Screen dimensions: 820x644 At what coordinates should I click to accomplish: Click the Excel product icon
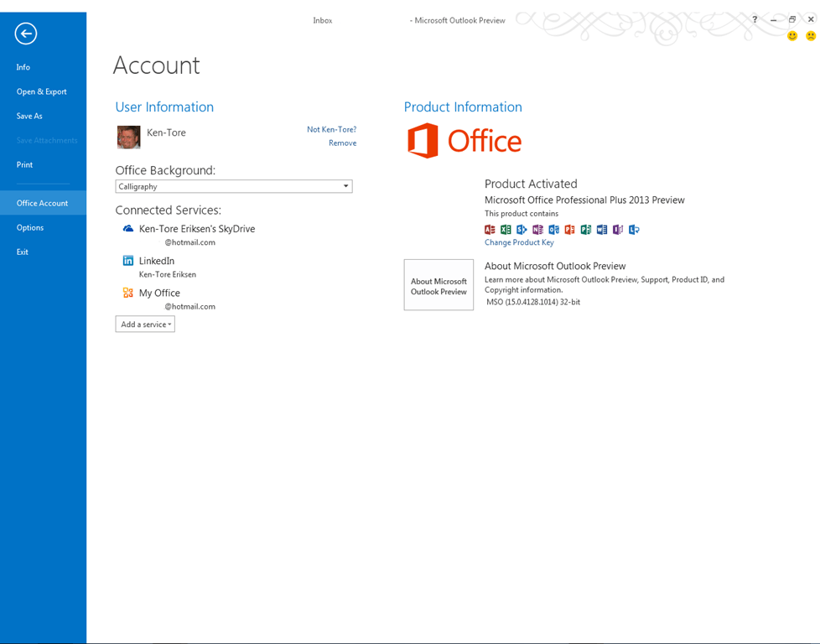point(506,229)
